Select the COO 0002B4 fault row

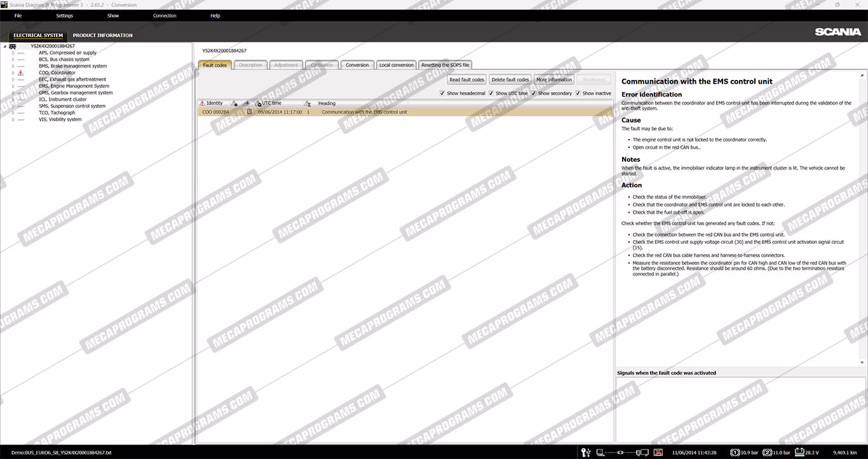pyautogui.click(x=405, y=112)
